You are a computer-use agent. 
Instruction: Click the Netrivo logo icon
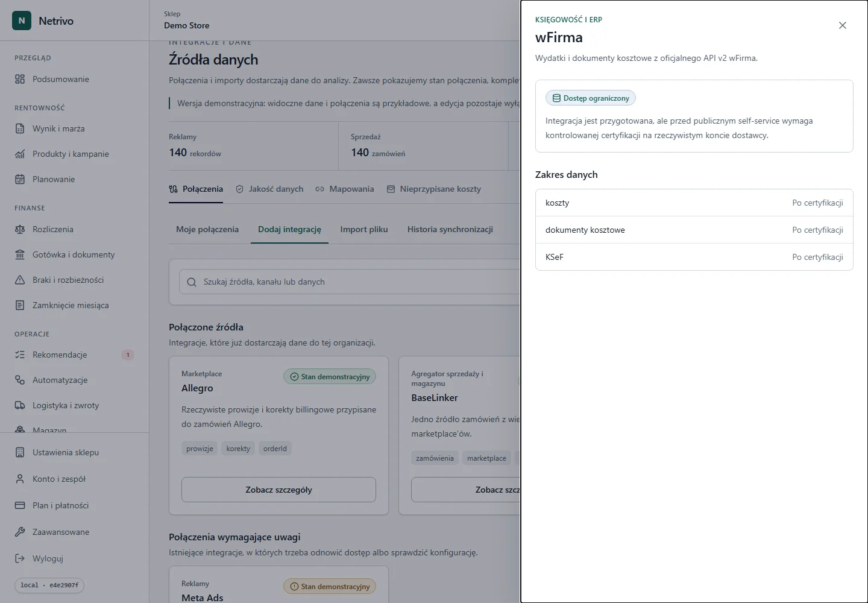22,21
